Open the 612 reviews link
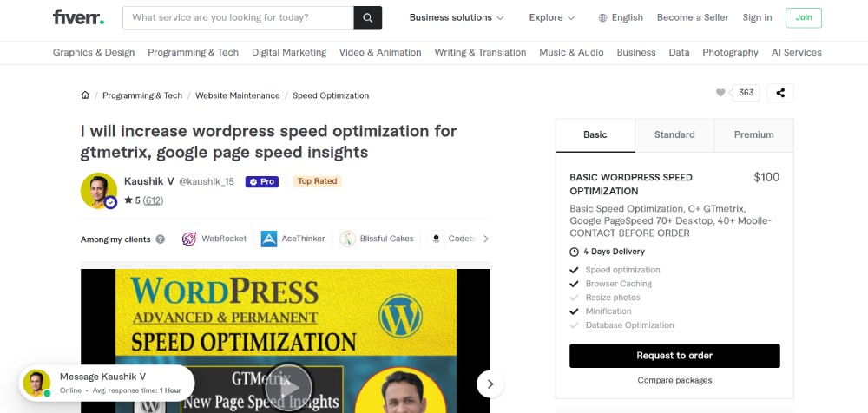The width and height of the screenshot is (868, 413). (x=154, y=200)
